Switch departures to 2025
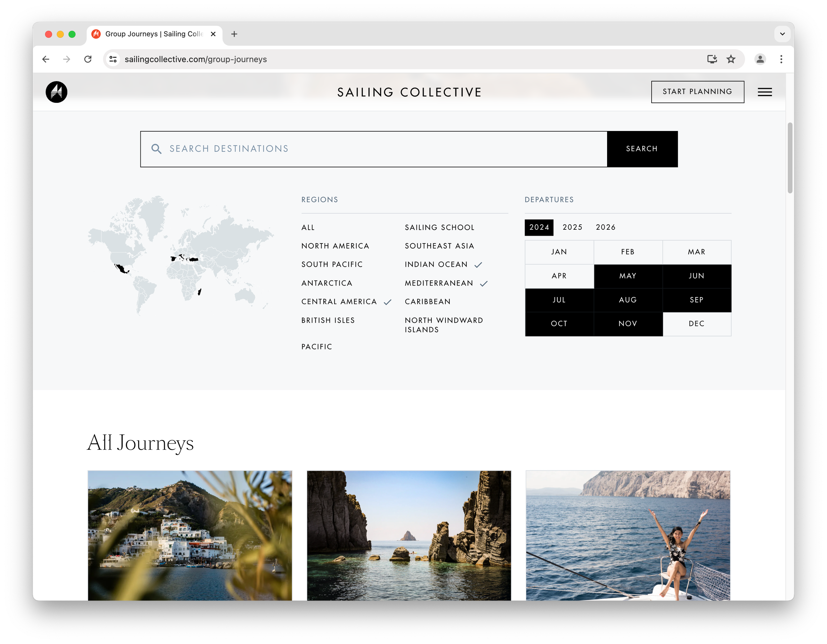This screenshot has width=827, height=644. [x=572, y=227]
